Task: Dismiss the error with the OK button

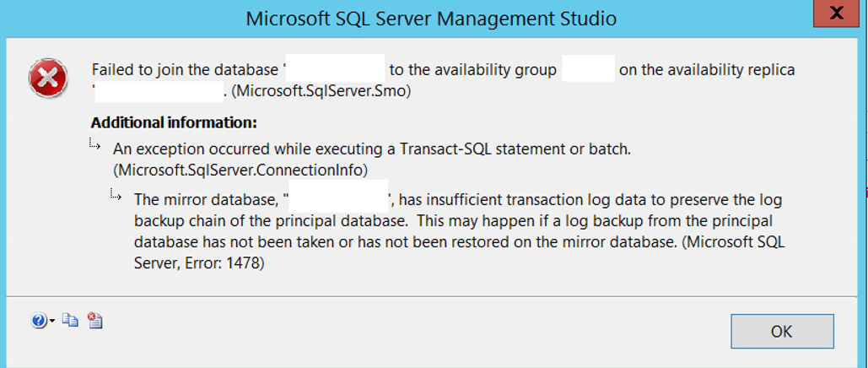Action: pyautogui.click(x=782, y=332)
